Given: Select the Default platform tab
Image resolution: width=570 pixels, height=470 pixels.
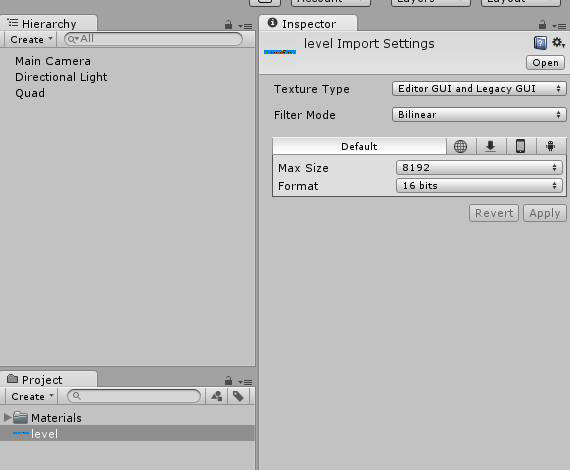Looking at the screenshot, I should 359,146.
